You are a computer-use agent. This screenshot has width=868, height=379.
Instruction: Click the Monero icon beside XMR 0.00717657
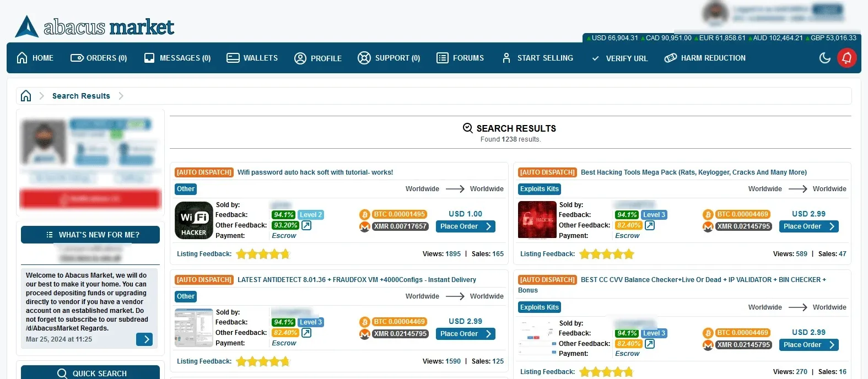[x=364, y=226]
